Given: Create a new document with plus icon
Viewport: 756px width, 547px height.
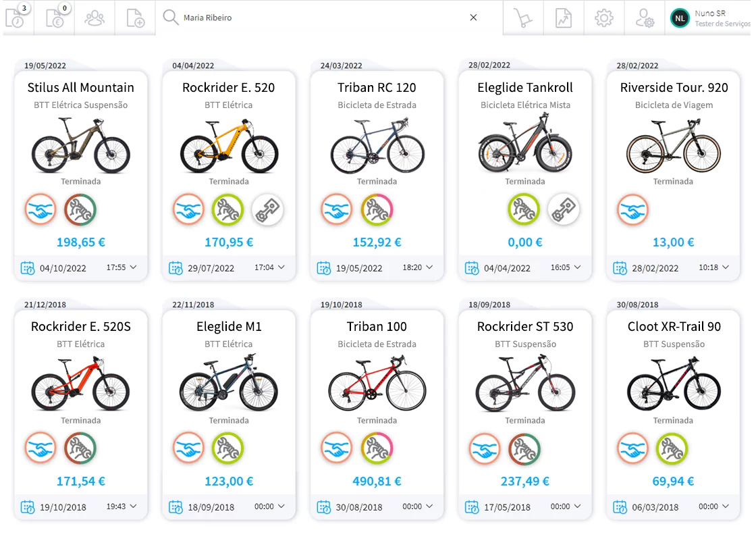Looking at the screenshot, I should click(x=135, y=18).
